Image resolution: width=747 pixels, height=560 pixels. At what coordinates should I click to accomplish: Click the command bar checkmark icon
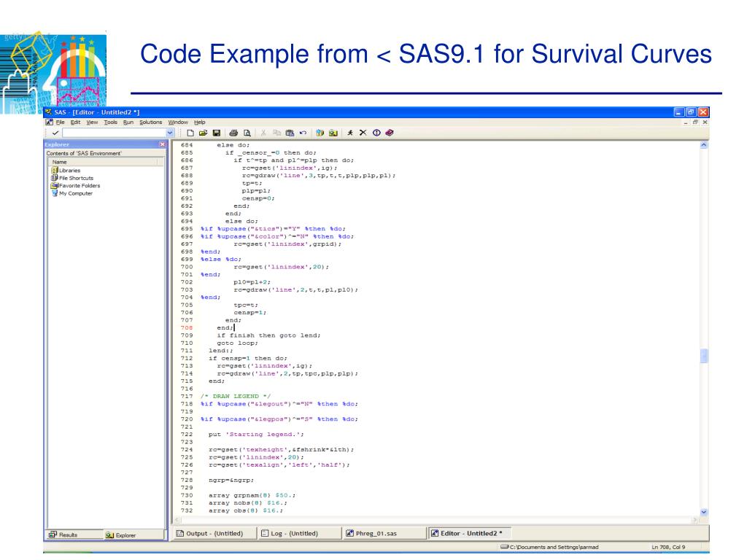click(x=55, y=133)
